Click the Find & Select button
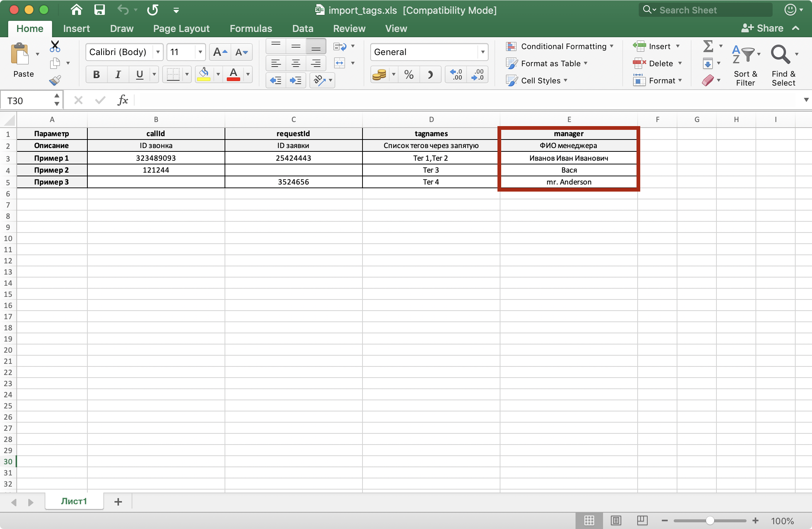The image size is (812, 529). click(x=783, y=63)
